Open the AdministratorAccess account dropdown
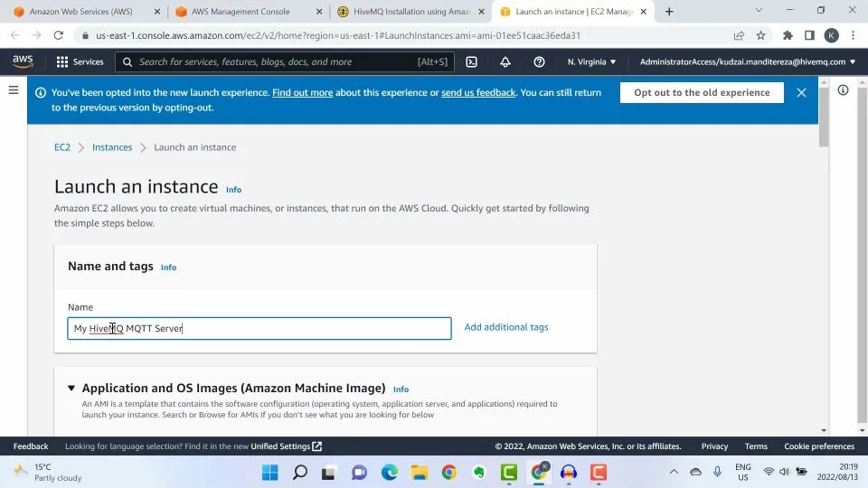Viewport: 868px width, 488px height. click(748, 62)
